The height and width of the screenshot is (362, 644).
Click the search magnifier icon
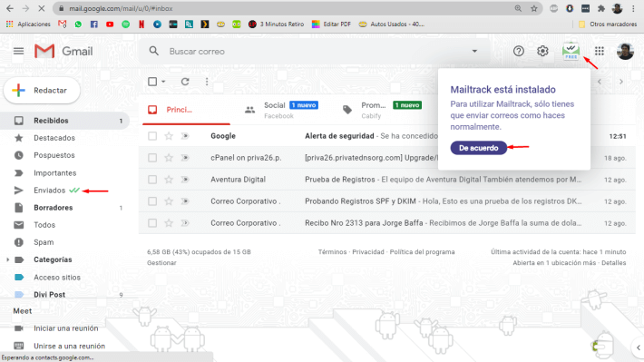[153, 51]
